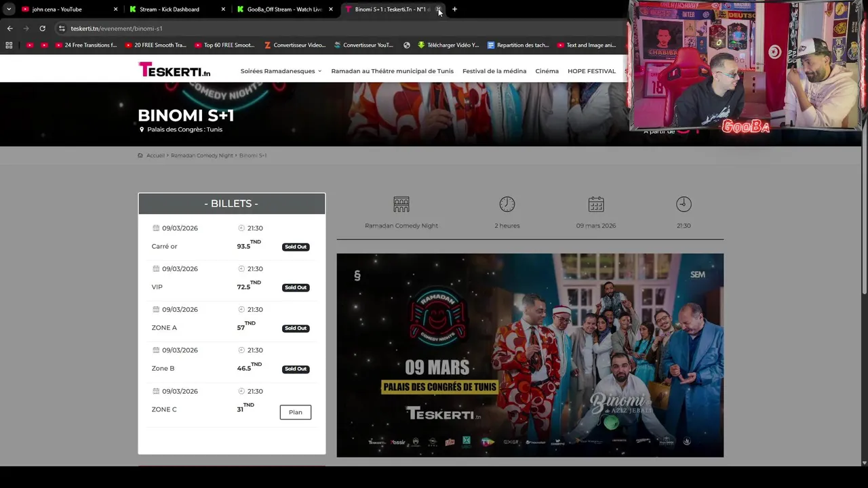Close the john cena YouTube tab
Screen dimensions: 868x488
pos(115,9)
